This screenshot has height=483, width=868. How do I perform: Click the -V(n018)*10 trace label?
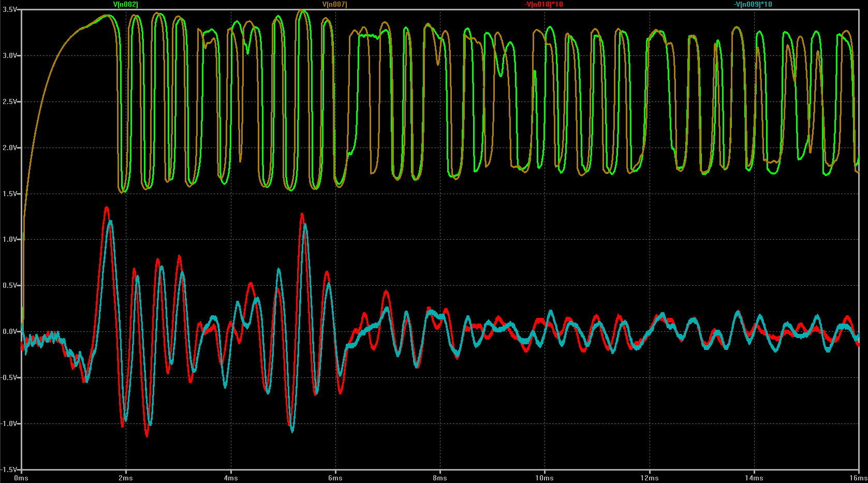(544, 4)
